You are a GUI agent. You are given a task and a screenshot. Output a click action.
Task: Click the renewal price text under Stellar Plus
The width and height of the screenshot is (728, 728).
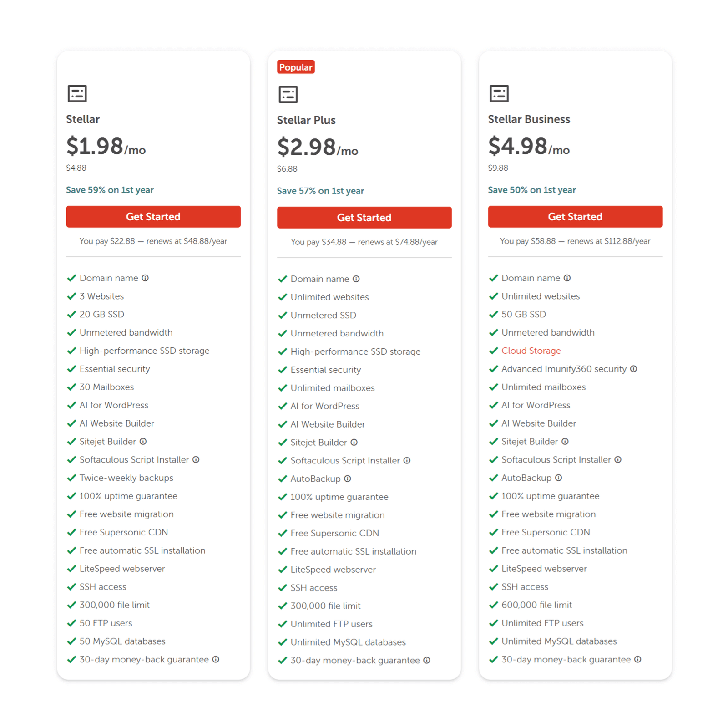click(x=364, y=242)
